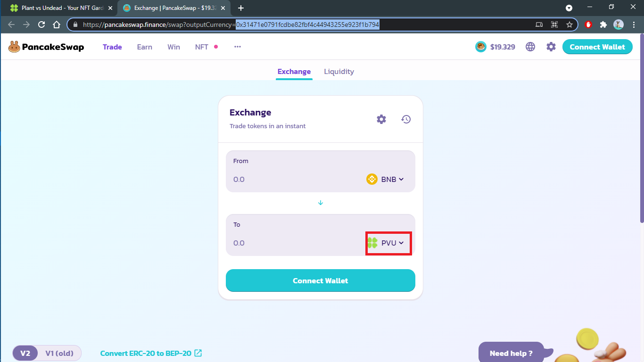Bookmark this page with the star
This screenshot has width=644, height=362.
click(x=570, y=25)
